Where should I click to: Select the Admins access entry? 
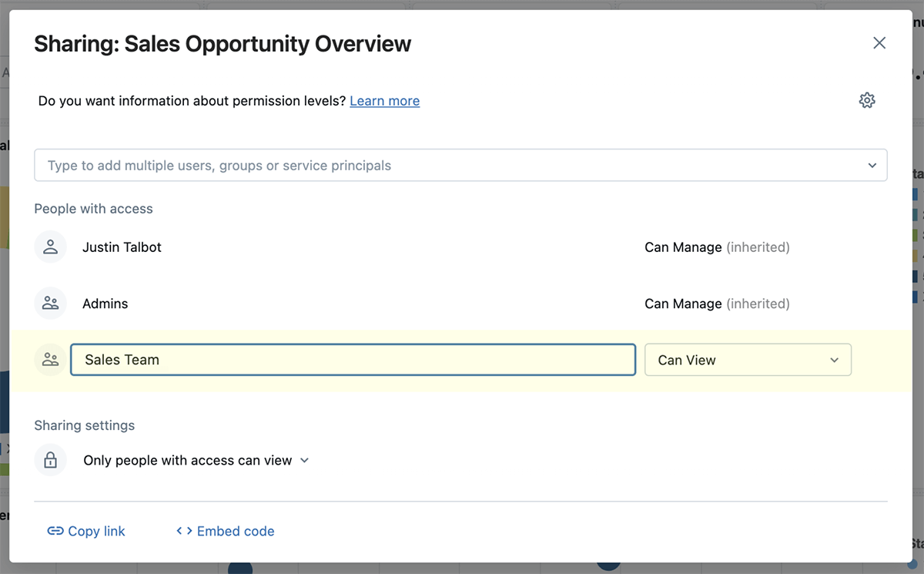tap(105, 304)
